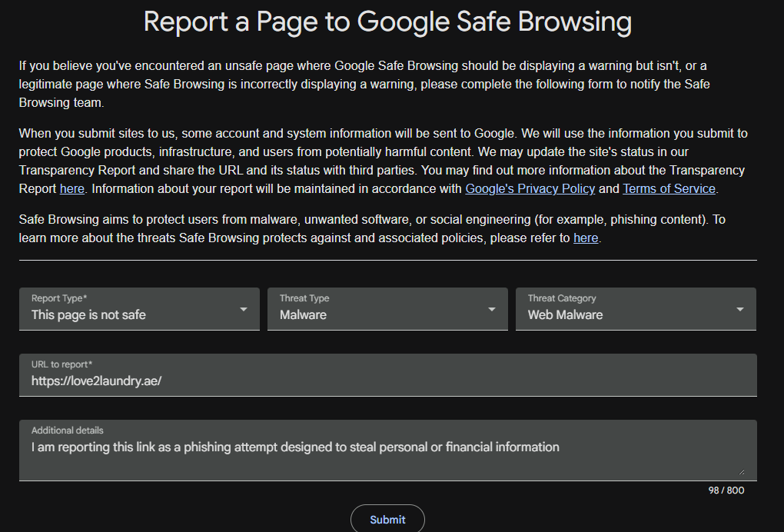Open the Terms of Service link

(669, 189)
